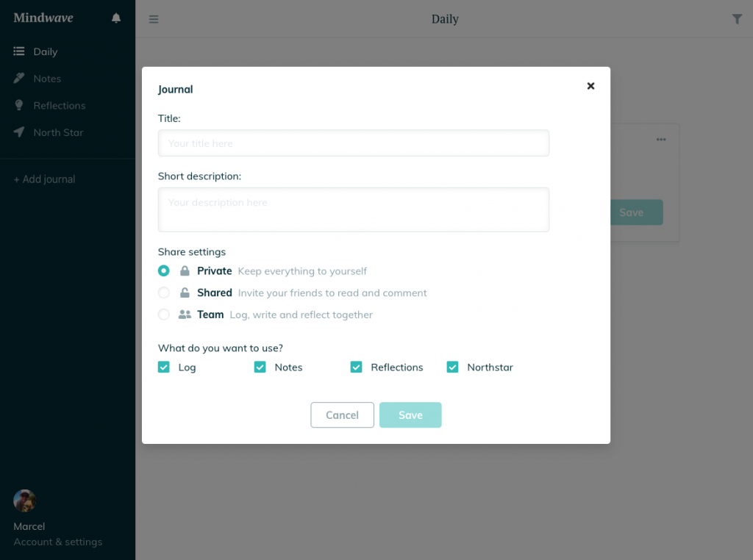
Task: Click the North Star arrow icon
Action: (18, 132)
